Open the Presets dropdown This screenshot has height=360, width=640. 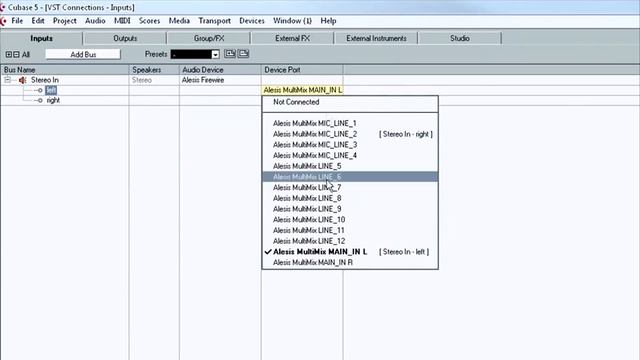click(215, 54)
